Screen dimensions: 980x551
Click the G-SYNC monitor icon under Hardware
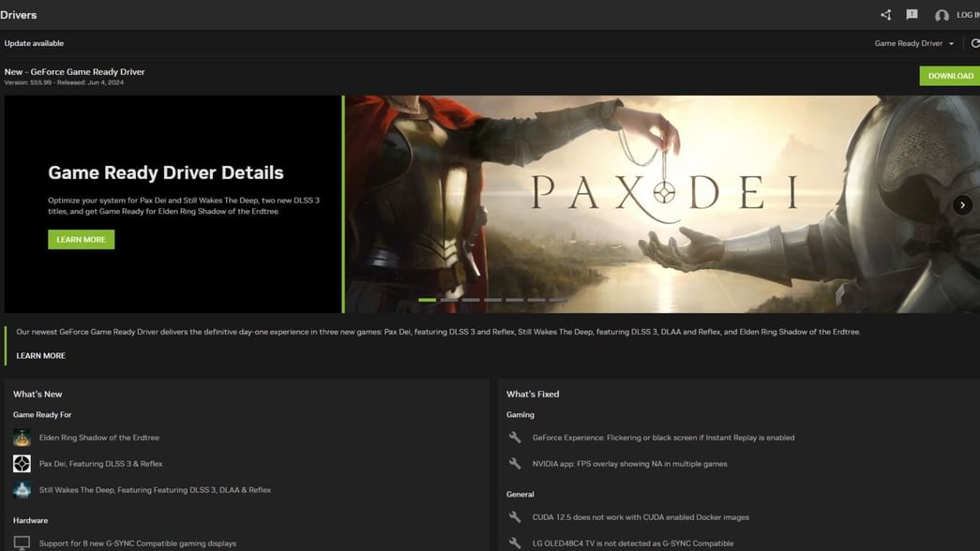[22, 543]
